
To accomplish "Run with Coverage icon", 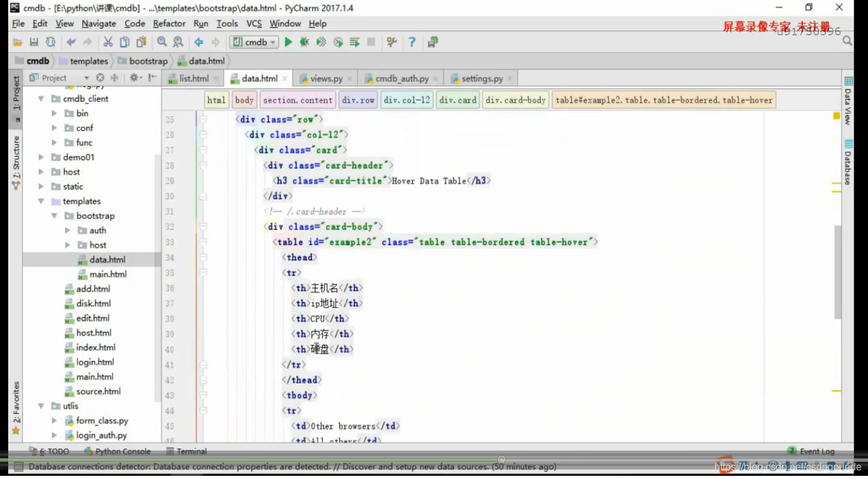I will tap(321, 42).
